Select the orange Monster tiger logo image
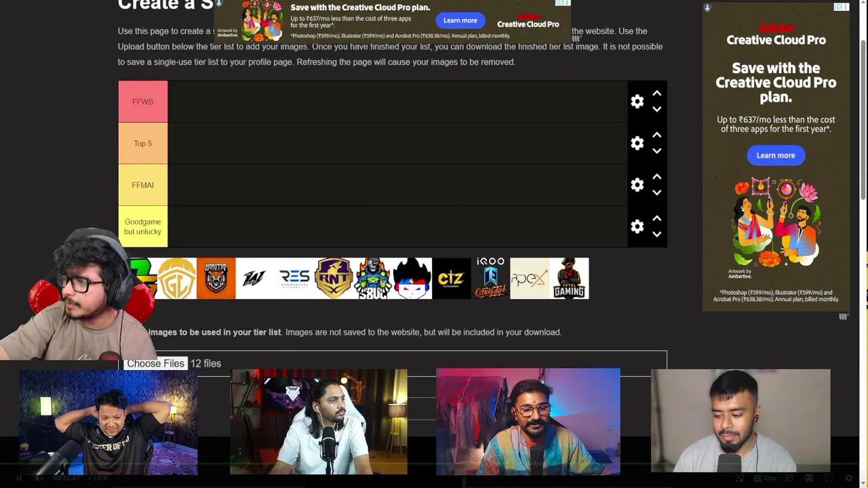 pyautogui.click(x=216, y=278)
